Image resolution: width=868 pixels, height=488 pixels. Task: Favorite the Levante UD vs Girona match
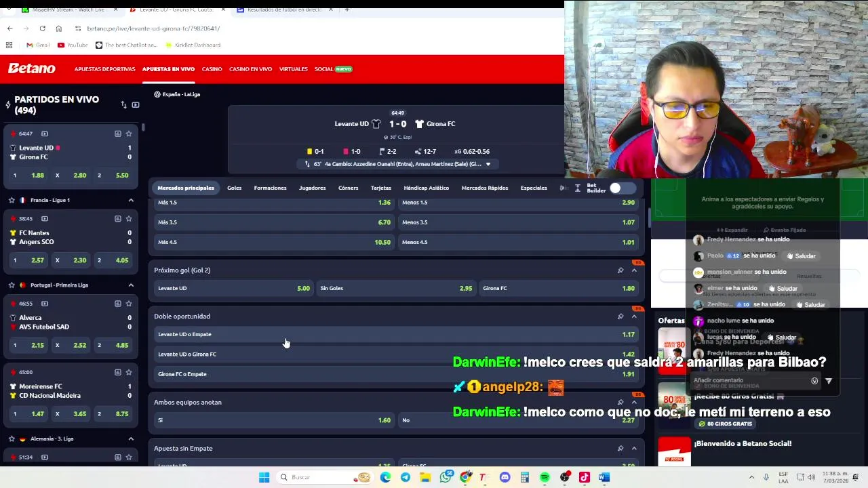(129, 134)
